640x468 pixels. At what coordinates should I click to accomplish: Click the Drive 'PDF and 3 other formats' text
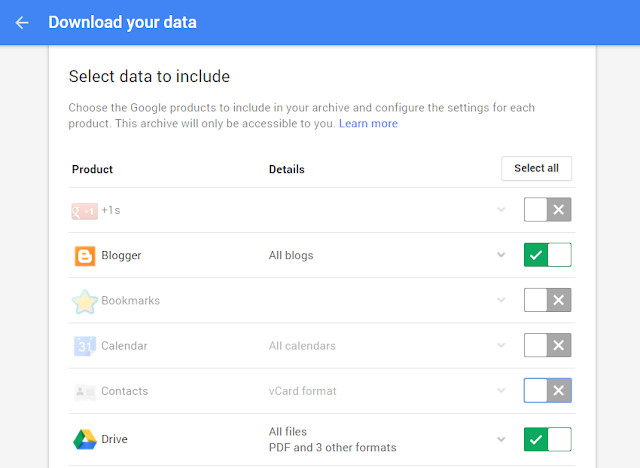(333, 448)
